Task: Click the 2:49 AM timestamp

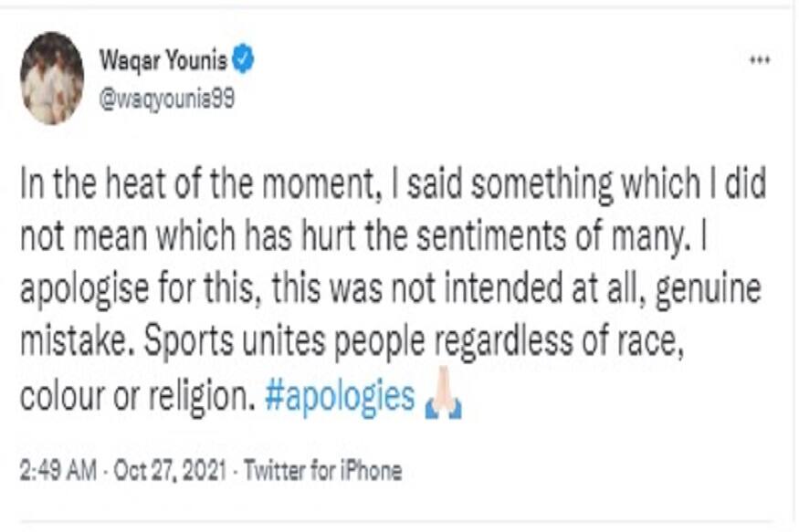Action: click(55, 471)
